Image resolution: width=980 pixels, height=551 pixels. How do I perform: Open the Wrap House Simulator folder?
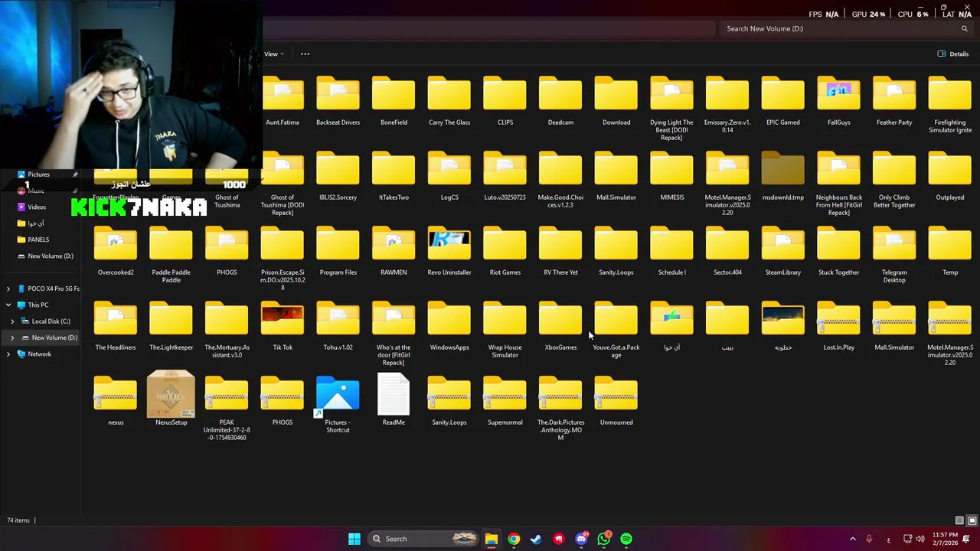tap(505, 330)
